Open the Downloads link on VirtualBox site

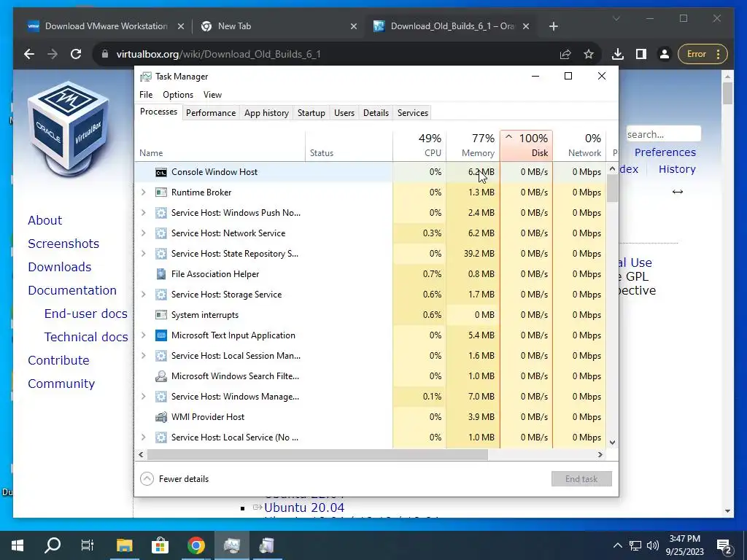[x=60, y=267]
